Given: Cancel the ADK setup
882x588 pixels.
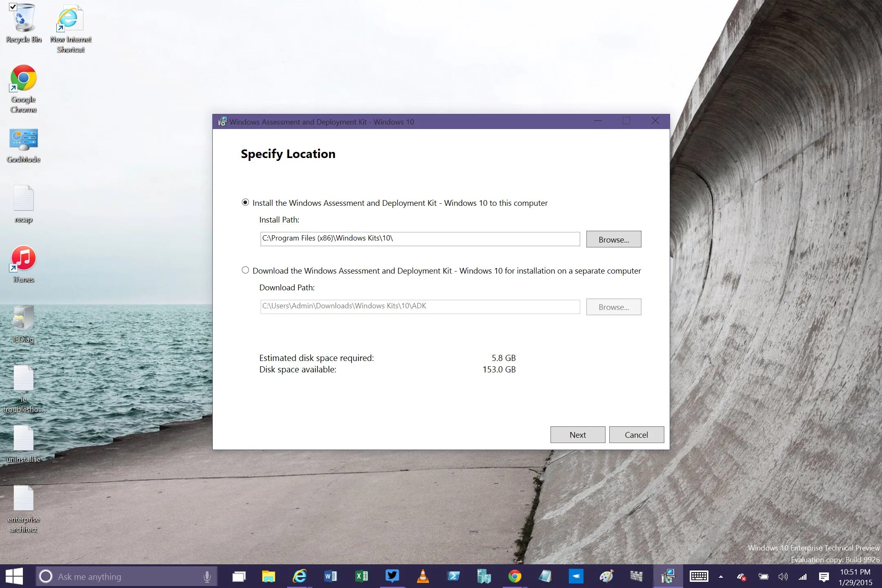Looking at the screenshot, I should coord(636,435).
